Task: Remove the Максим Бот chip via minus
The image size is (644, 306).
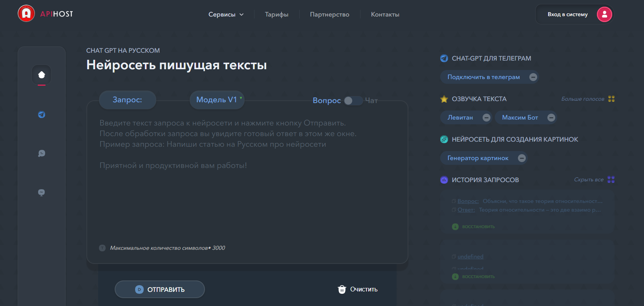Action: coord(551,118)
